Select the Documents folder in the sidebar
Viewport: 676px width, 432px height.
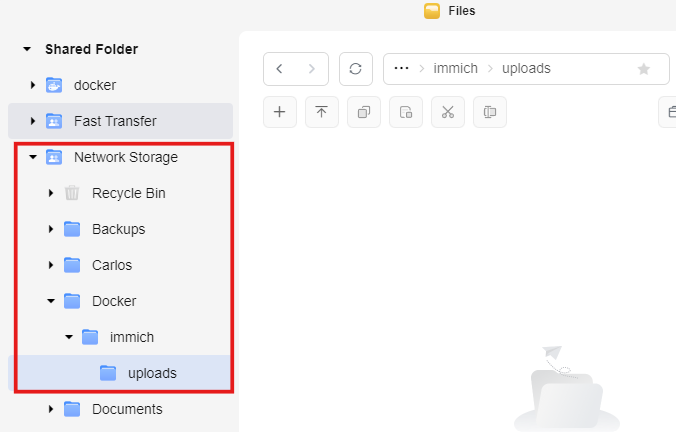click(x=126, y=409)
